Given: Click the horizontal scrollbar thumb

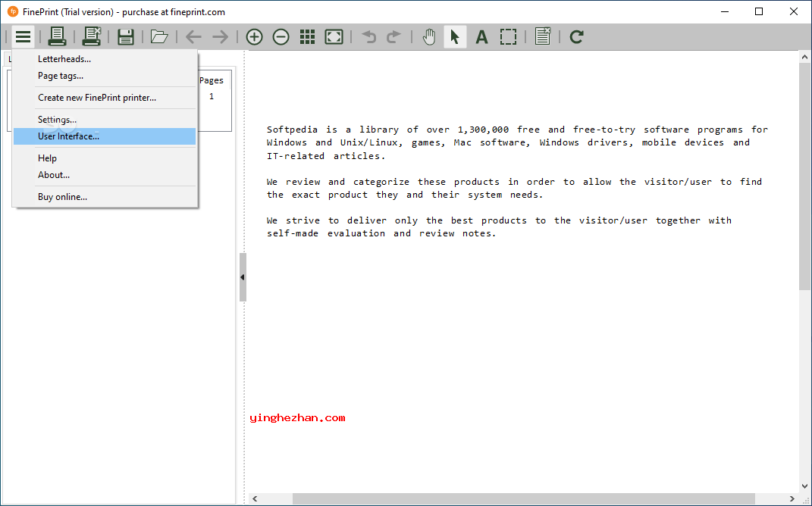Looking at the screenshot, I should 524,498.
